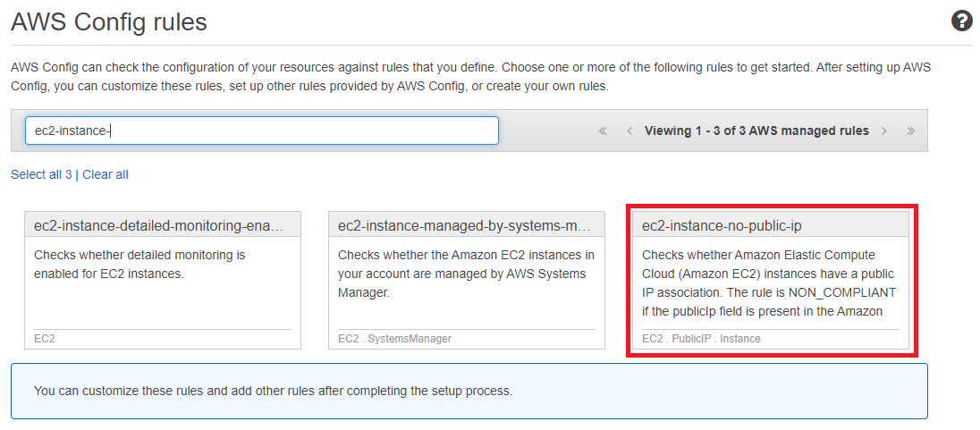Click the detailed monitoring rule description text
980x430 pixels.
(x=140, y=265)
